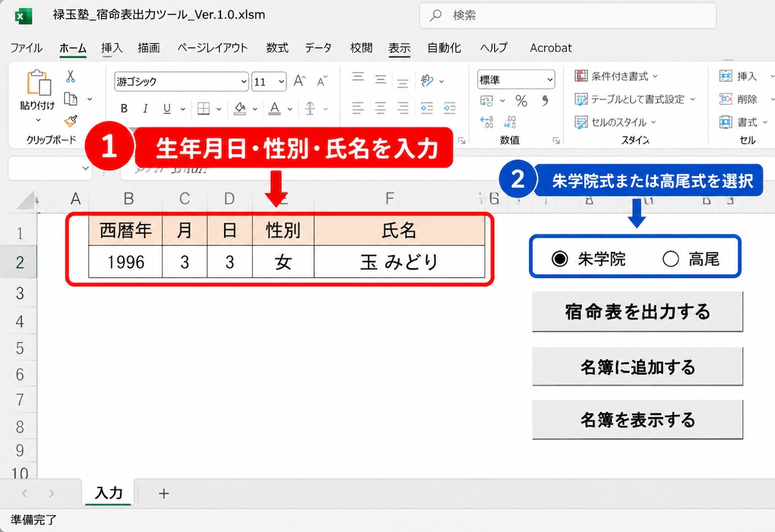Image resolution: width=775 pixels, height=532 pixels.
Task: Toggle bold formatting
Action: (125, 109)
